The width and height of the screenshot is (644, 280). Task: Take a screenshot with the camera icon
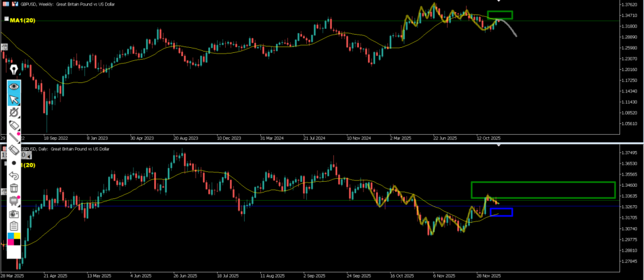coord(13,213)
